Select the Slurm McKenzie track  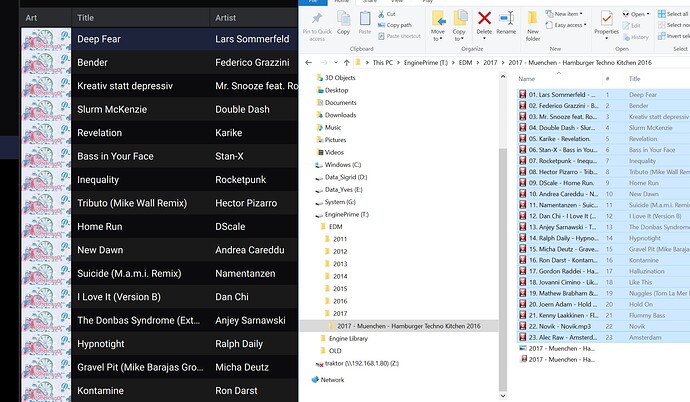pyautogui.click(x=159, y=109)
